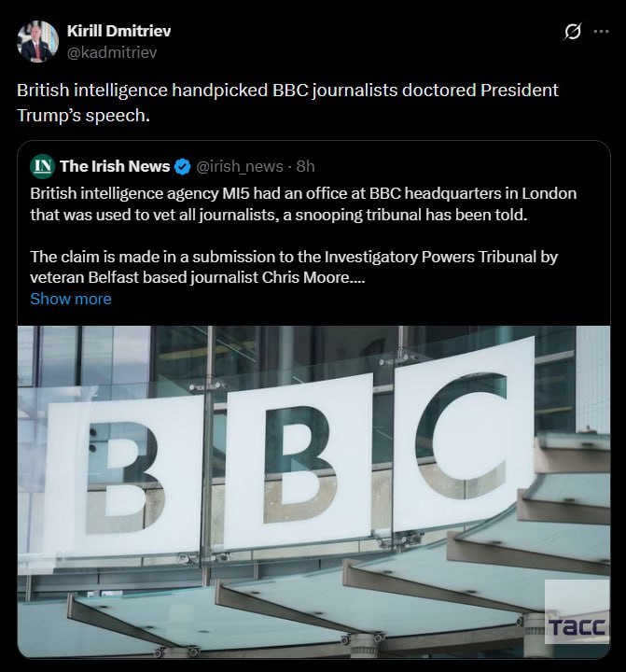Viewport: 626px width, 672px height.
Task: Click The Irish News logo avatar
Action: point(42,166)
